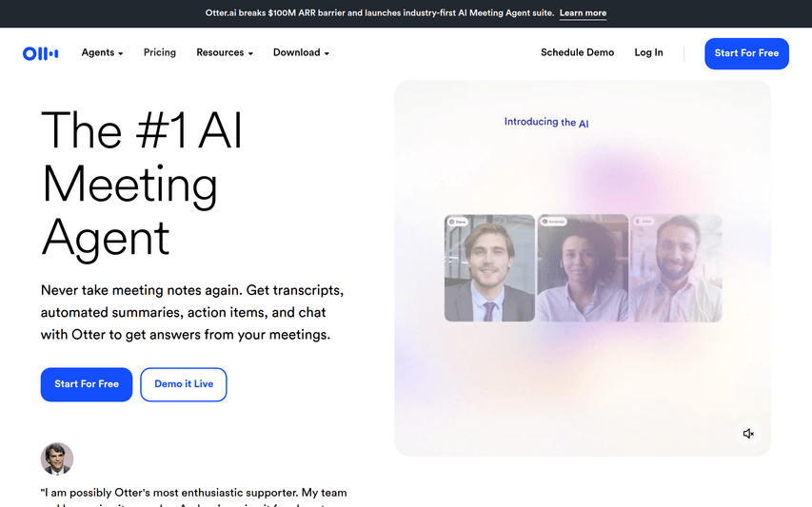Expand the Download dropdown menu
Viewport: 812px width, 507px height.
(x=301, y=53)
